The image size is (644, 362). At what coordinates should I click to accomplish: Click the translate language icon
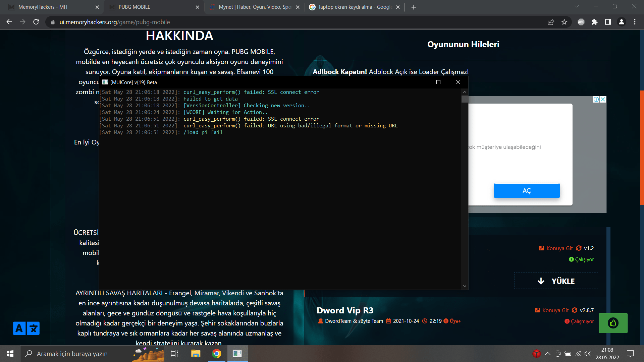tap(26, 328)
